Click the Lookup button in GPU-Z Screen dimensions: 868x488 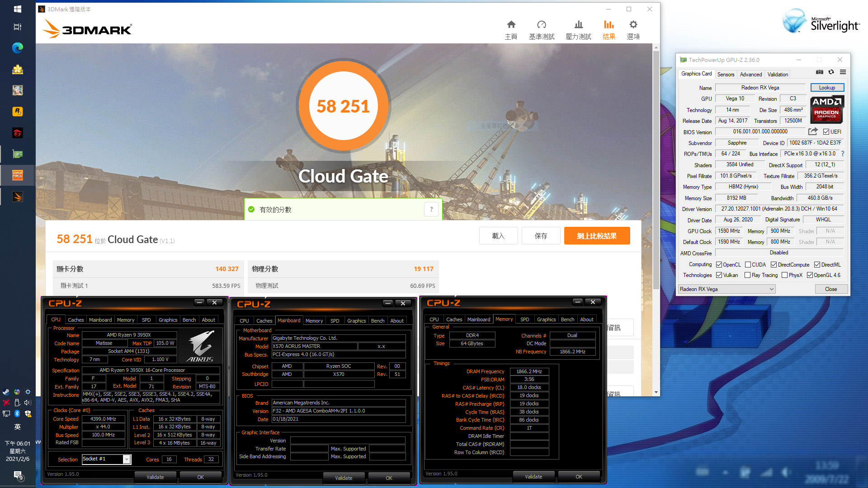[x=827, y=88]
